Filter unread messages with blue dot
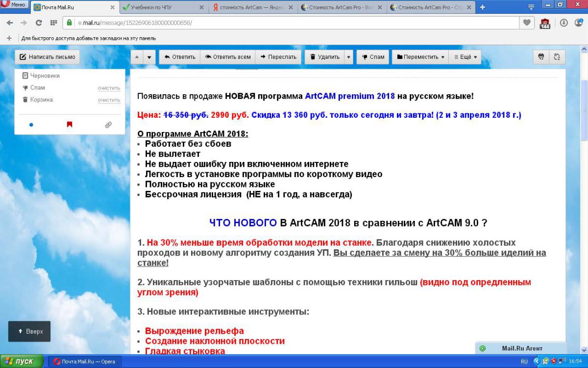 (31, 125)
